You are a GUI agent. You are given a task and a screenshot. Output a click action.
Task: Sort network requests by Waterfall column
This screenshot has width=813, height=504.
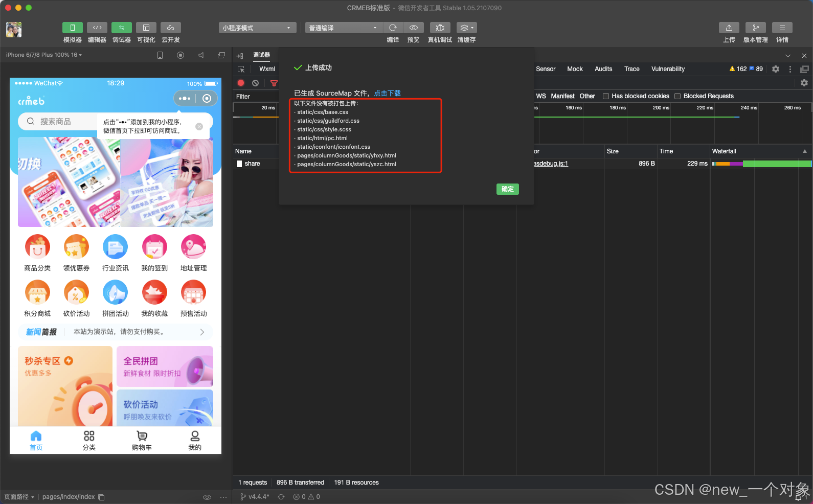(x=760, y=151)
